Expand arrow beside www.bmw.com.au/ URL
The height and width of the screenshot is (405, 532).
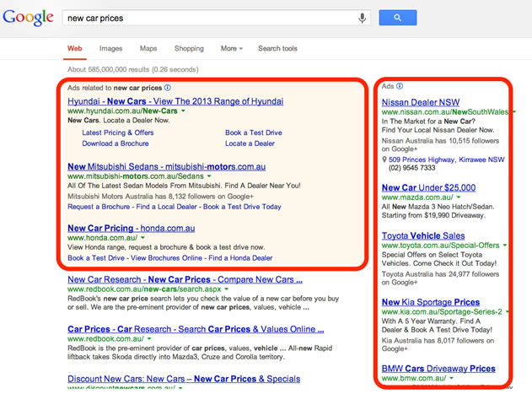tap(452, 378)
